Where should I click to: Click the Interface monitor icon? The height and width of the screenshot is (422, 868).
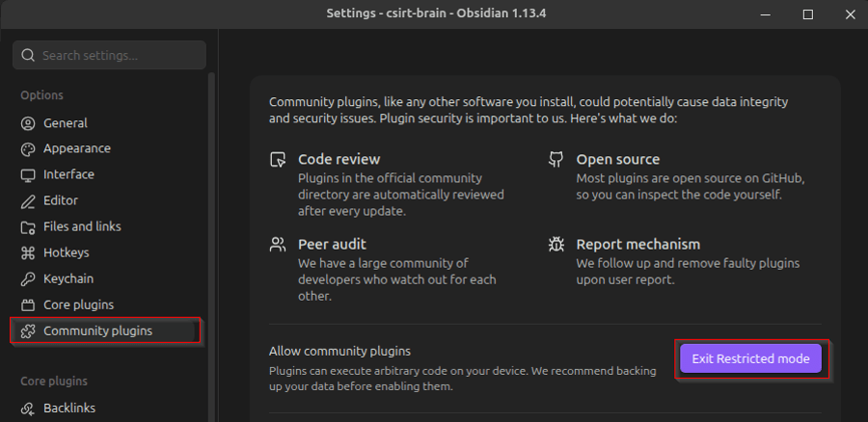pos(28,174)
